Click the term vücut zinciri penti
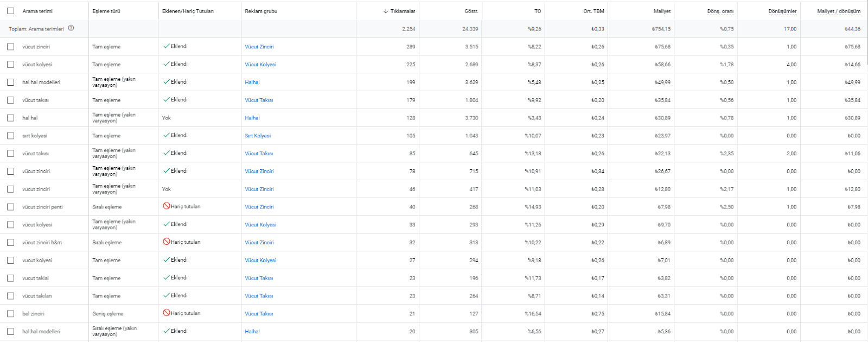Image resolution: width=868 pixels, height=342 pixels. (x=42, y=207)
